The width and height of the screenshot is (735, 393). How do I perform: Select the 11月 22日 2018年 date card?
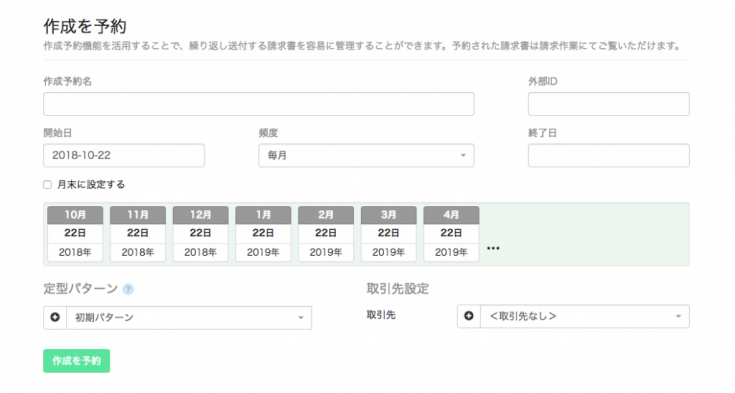[x=138, y=234]
